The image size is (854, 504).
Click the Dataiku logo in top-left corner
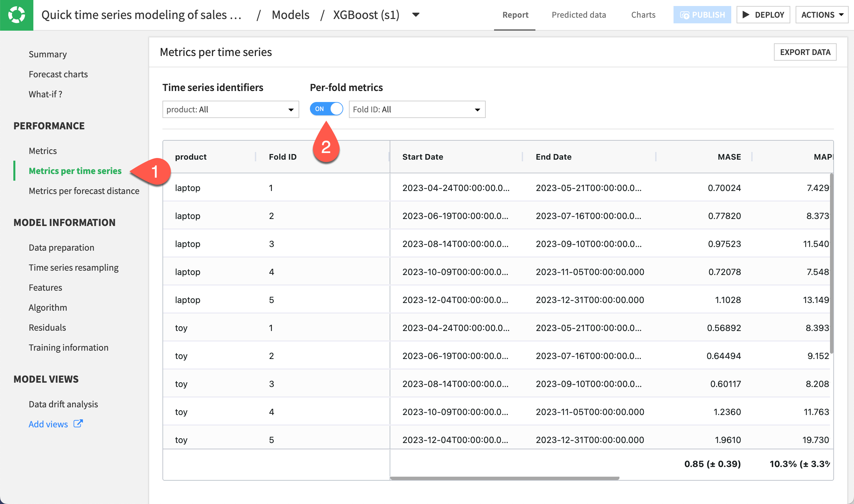tap(16, 15)
